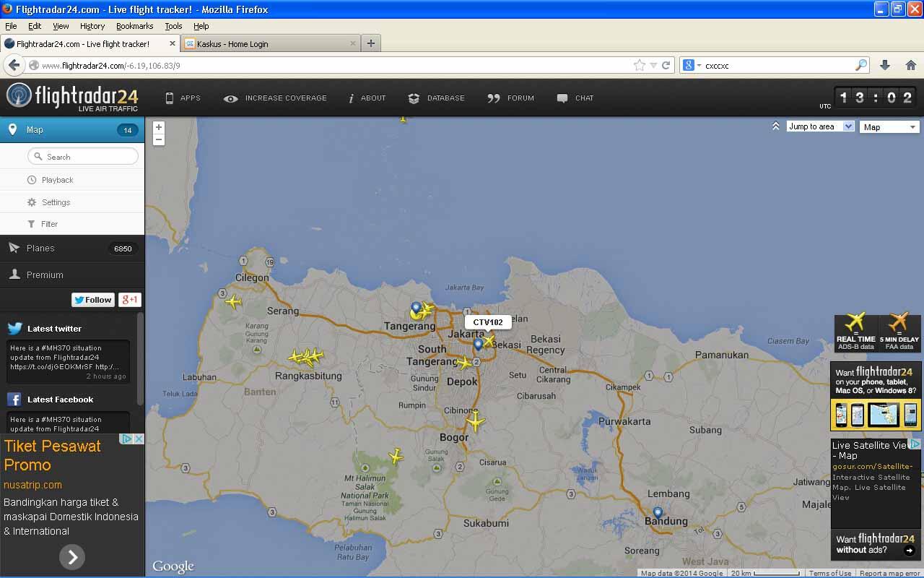Expand the Planes section

point(72,248)
